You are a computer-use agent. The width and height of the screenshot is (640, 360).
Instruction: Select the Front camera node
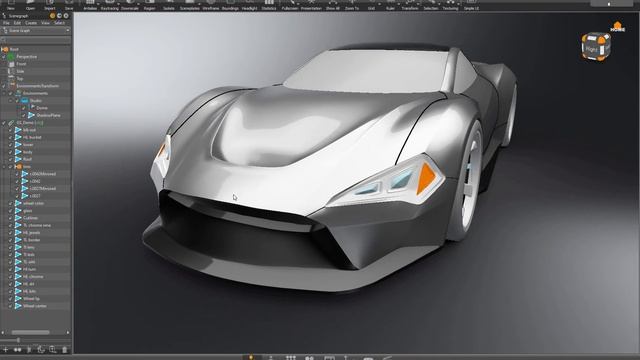click(x=21, y=64)
